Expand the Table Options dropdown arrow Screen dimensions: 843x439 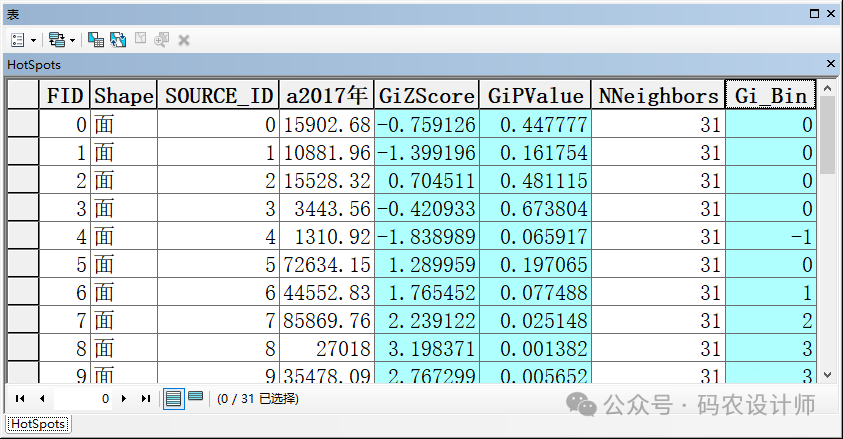click(x=34, y=40)
